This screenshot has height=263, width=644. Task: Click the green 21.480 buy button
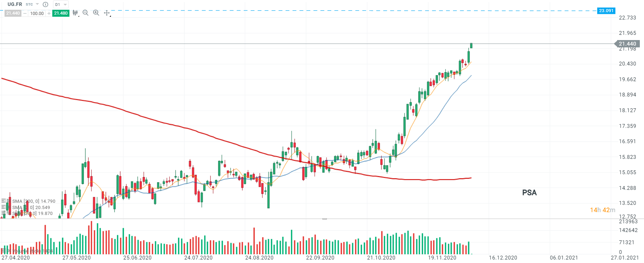click(61, 13)
